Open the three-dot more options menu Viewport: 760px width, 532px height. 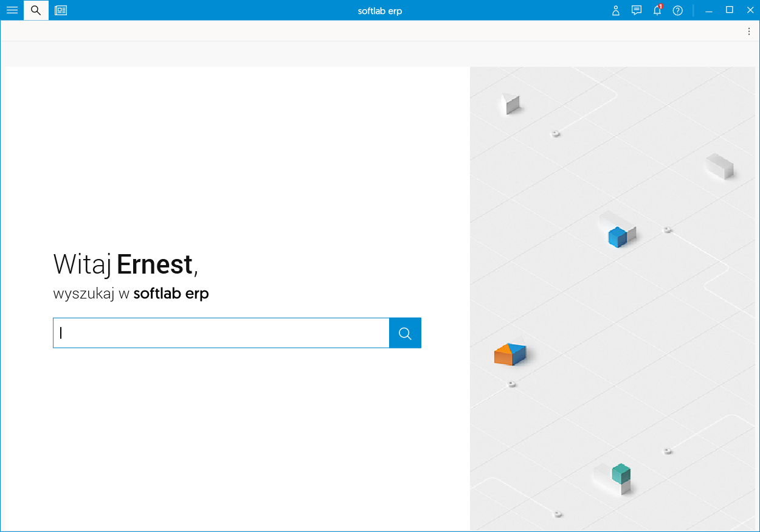749,32
